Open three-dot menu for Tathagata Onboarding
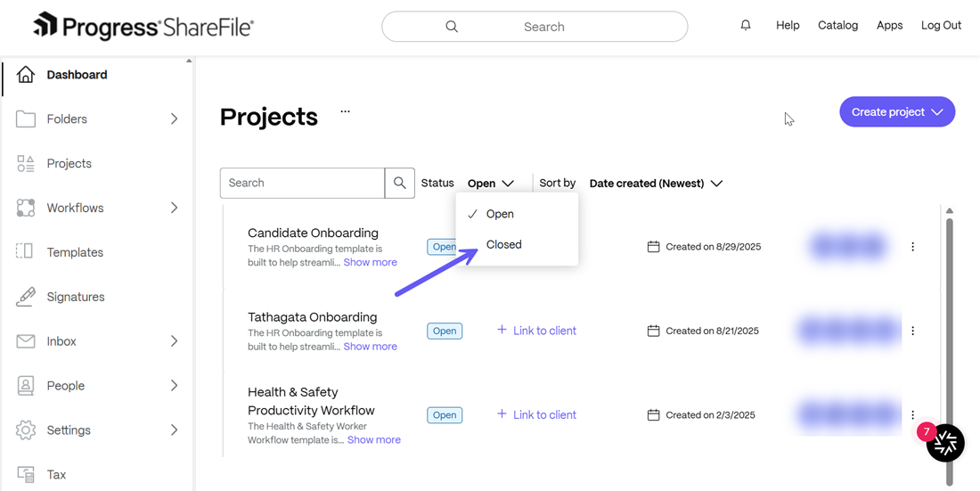This screenshot has height=491, width=980. click(912, 331)
